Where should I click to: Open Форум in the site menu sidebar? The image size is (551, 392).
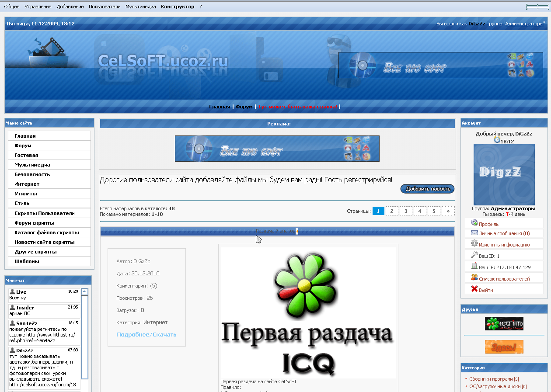[x=49, y=146]
